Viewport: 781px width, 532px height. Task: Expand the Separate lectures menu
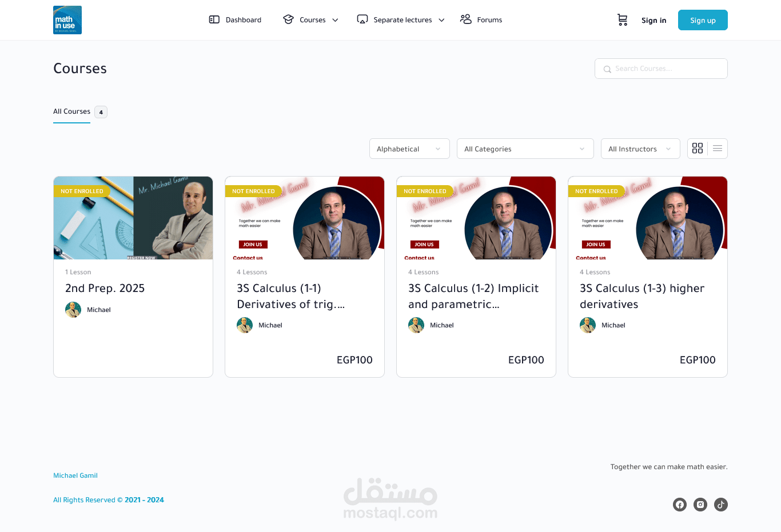click(401, 19)
